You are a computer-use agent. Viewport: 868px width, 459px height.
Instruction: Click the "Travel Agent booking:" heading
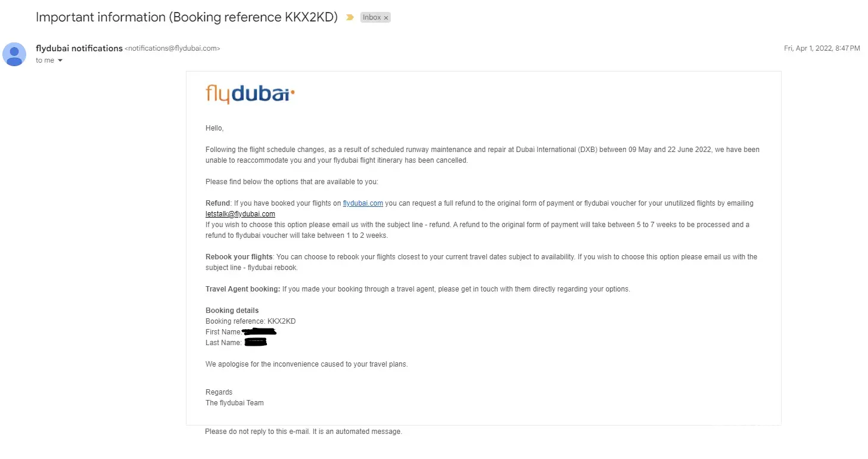coord(242,289)
